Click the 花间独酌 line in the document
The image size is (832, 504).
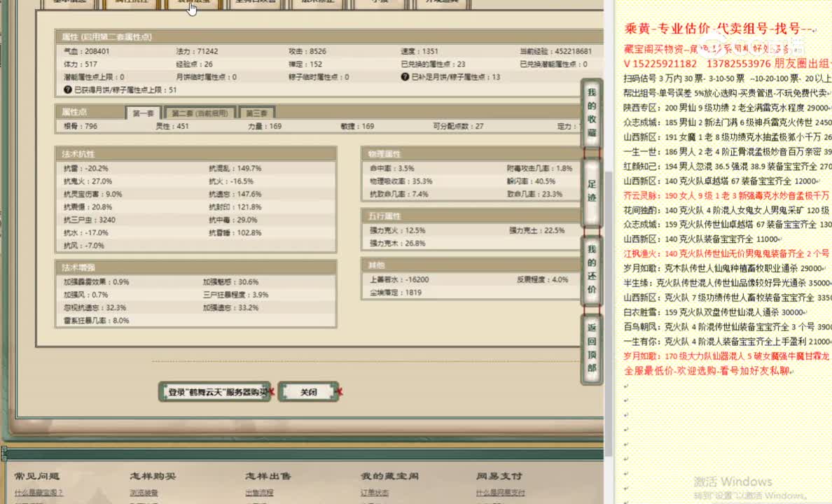tap(727, 210)
